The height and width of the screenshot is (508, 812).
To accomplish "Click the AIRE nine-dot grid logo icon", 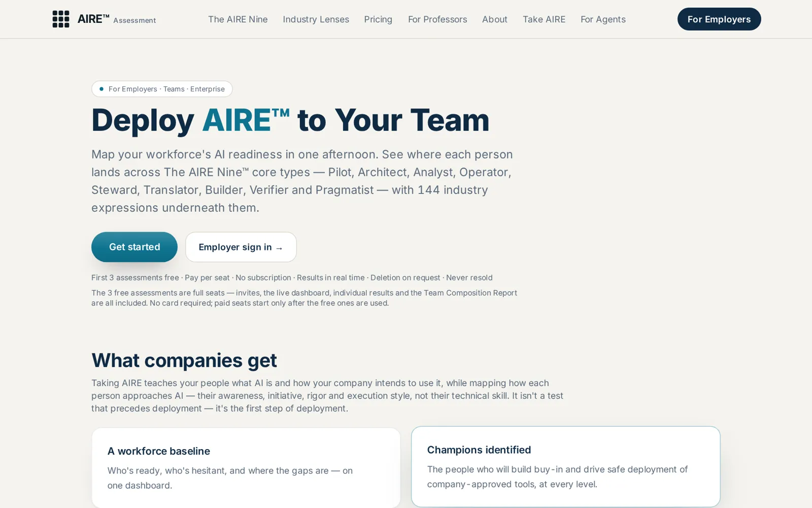I will click(x=61, y=19).
